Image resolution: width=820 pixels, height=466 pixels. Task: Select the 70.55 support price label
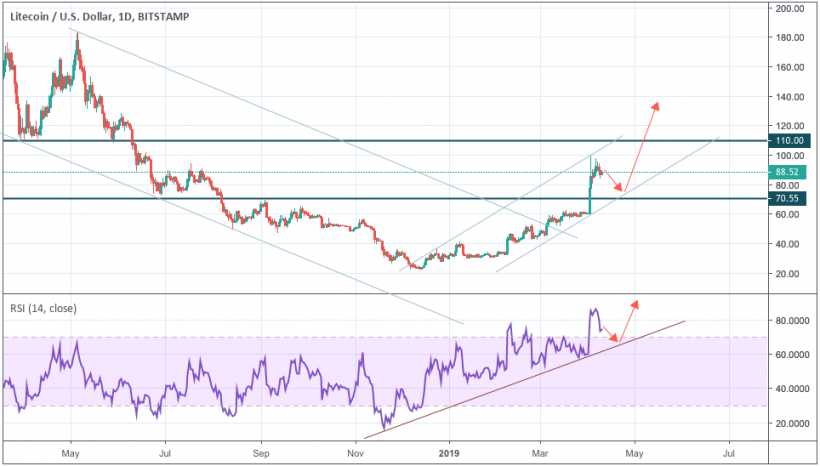coord(787,199)
